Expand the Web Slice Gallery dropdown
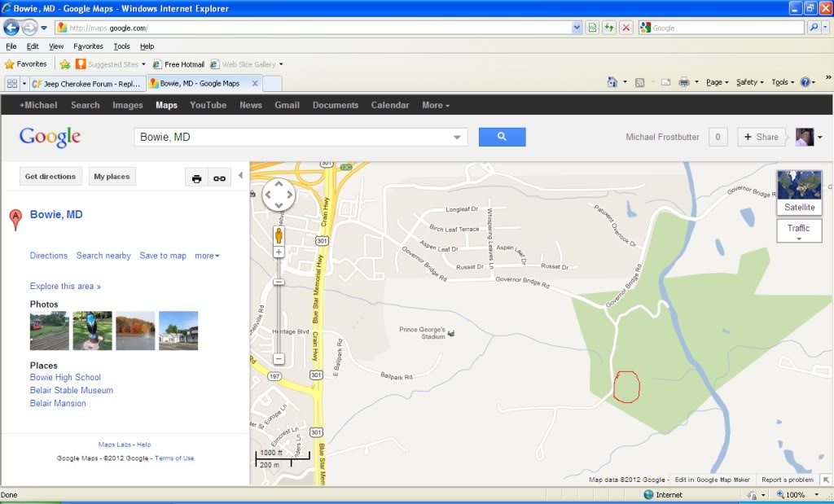The height and width of the screenshot is (504, 834). click(x=281, y=64)
